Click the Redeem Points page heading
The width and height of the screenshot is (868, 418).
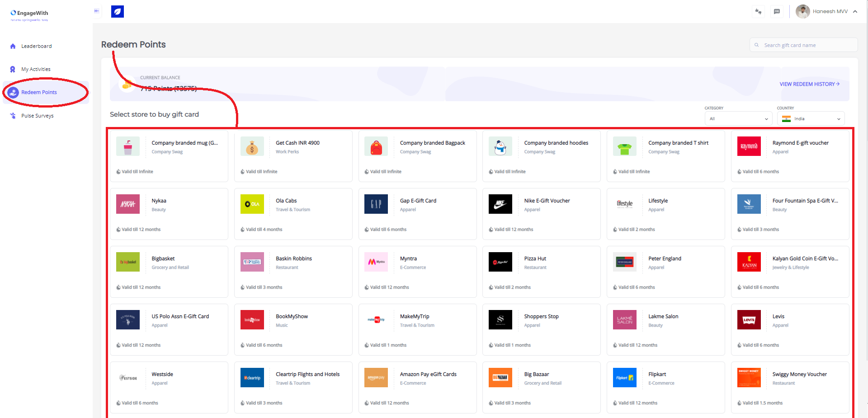[x=133, y=44]
